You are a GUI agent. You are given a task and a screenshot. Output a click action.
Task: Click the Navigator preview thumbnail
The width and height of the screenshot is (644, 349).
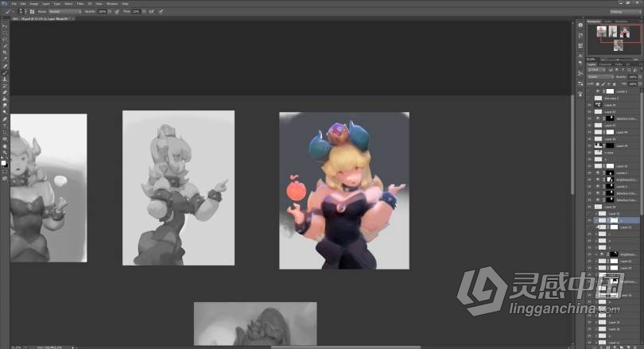click(x=614, y=40)
